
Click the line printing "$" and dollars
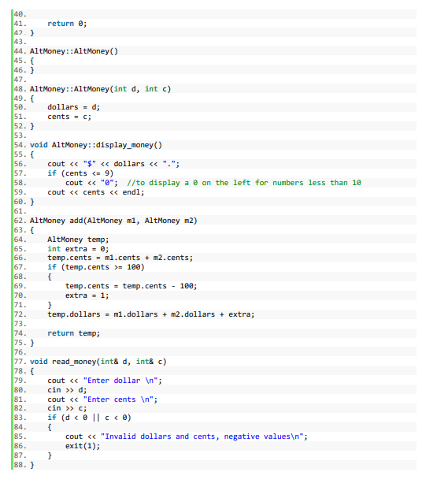coord(113,164)
